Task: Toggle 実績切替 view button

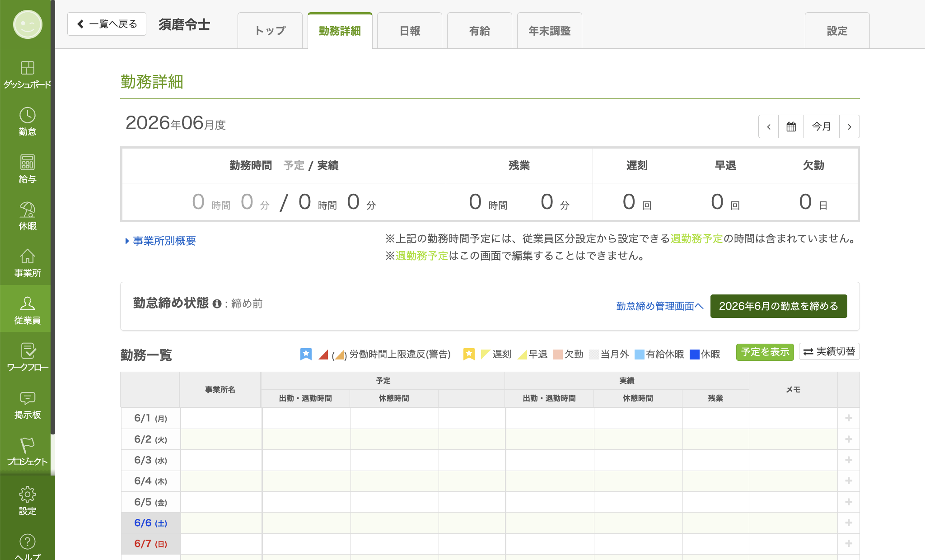Action: [x=829, y=351]
